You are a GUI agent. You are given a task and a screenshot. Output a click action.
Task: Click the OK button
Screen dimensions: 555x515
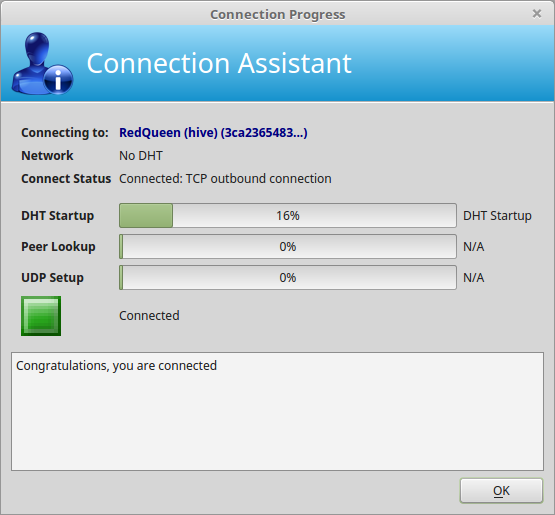coord(501,491)
